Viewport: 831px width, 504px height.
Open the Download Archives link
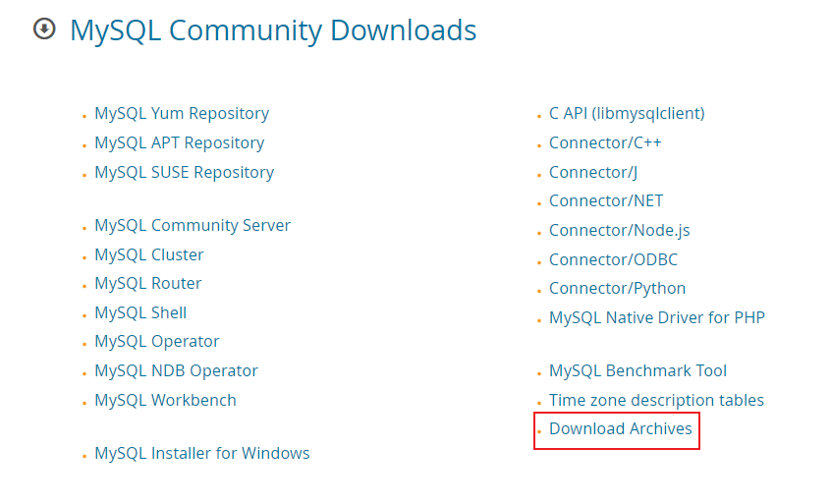pos(621,428)
